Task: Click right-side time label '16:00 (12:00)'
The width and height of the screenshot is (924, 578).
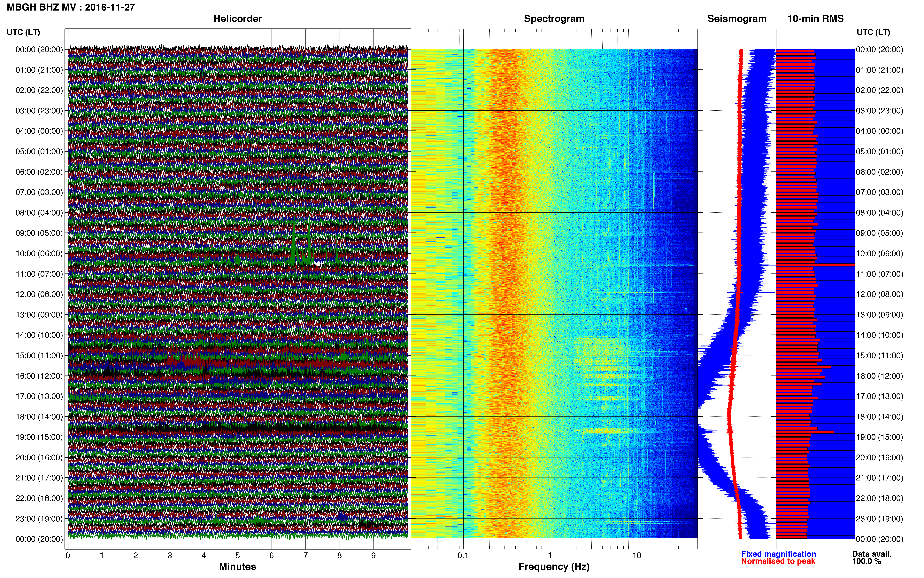Action: pyautogui.click(x=879, y=376)
